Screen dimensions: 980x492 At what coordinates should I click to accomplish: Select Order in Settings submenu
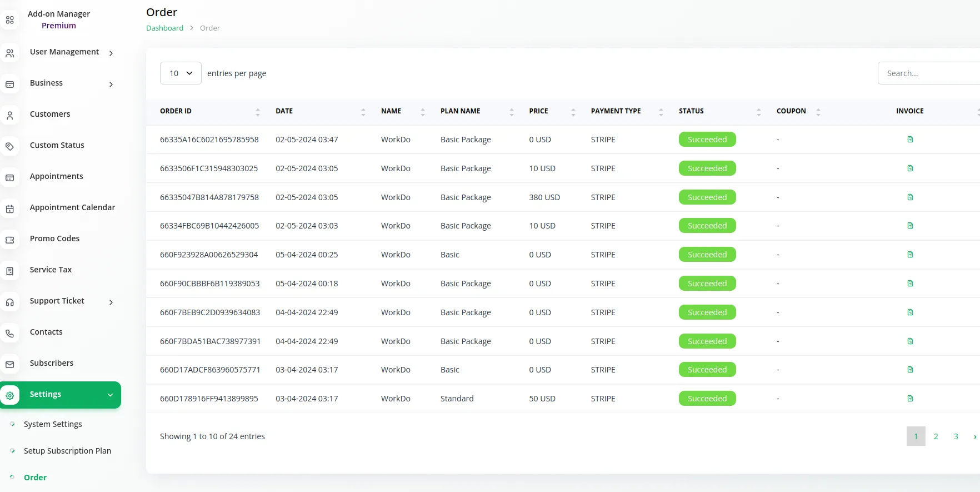point(35,478)
